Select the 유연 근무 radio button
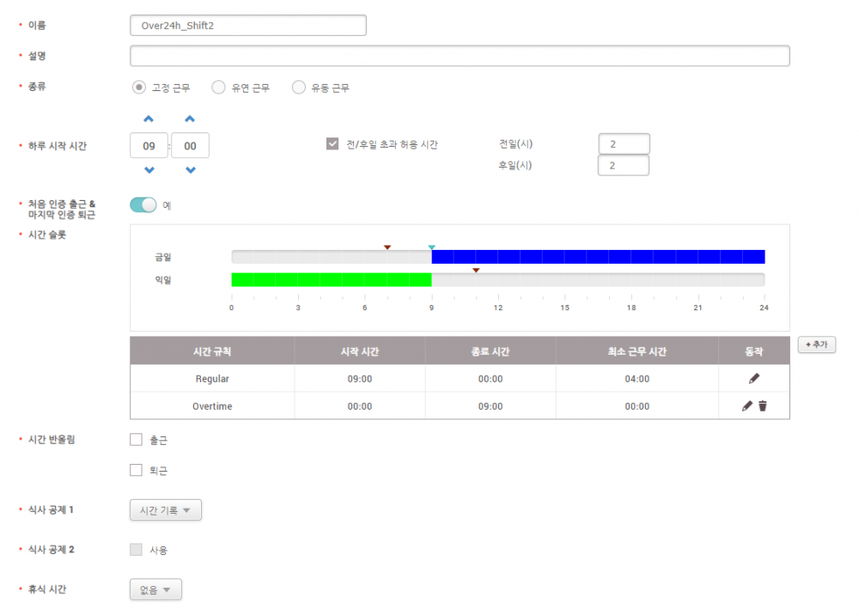The width and height of the screenshot is (859, 616). 218,88
